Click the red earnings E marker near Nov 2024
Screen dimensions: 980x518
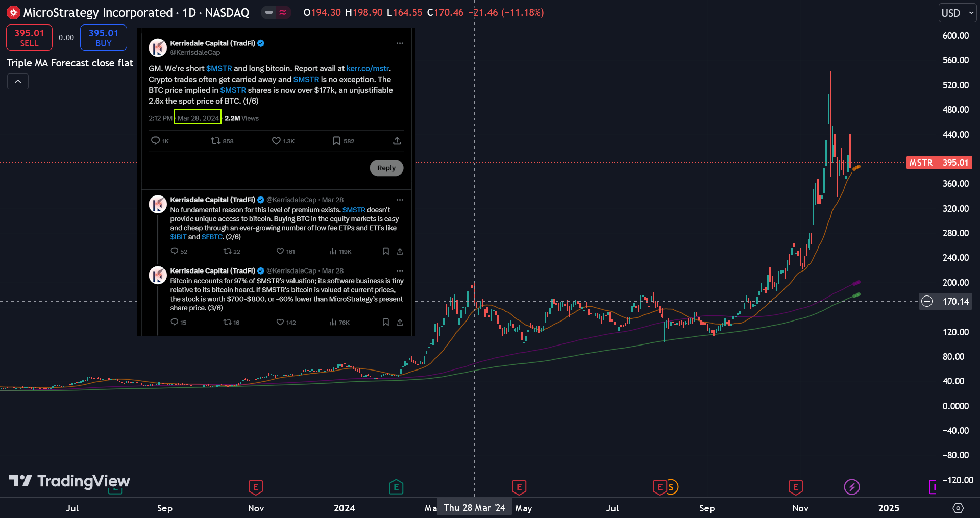pos(796,487)
